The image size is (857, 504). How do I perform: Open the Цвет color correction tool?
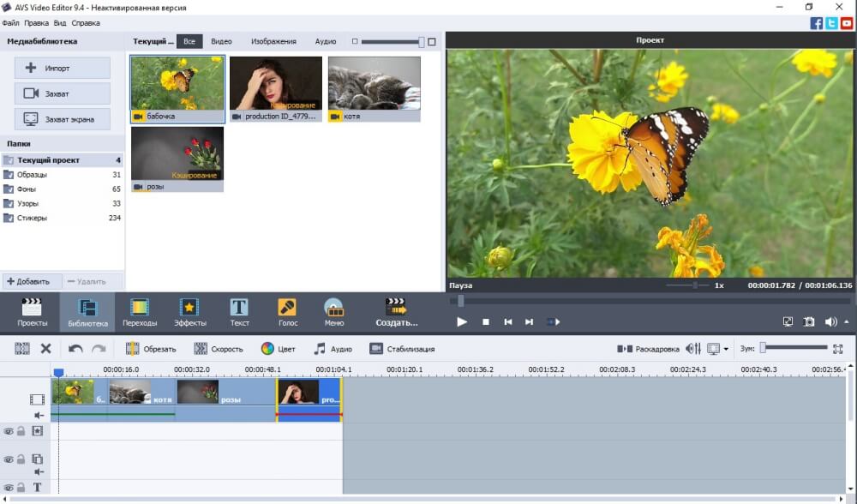click(x=279, y=349)
